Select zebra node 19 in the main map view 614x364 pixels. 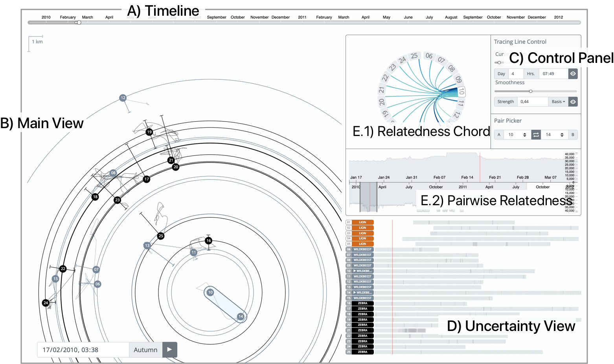click(x=149, y=132)
